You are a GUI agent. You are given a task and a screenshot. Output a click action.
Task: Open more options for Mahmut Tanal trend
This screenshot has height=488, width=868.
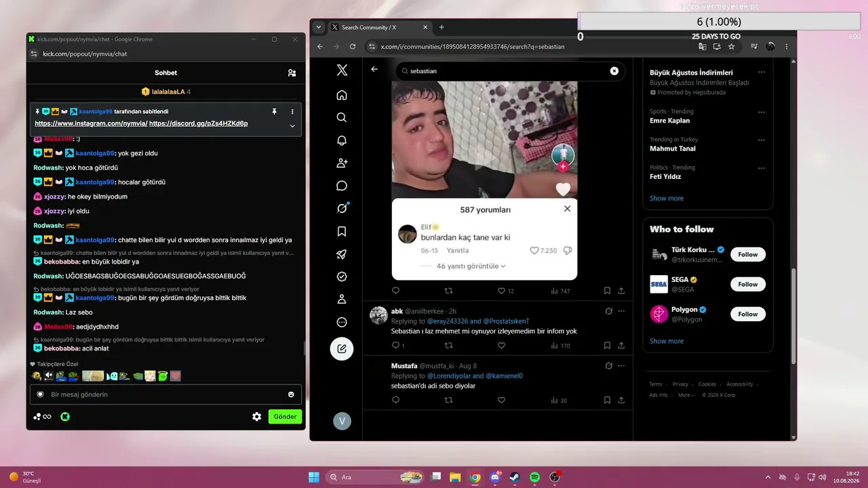pyautogui.click(x=761, y=140)
